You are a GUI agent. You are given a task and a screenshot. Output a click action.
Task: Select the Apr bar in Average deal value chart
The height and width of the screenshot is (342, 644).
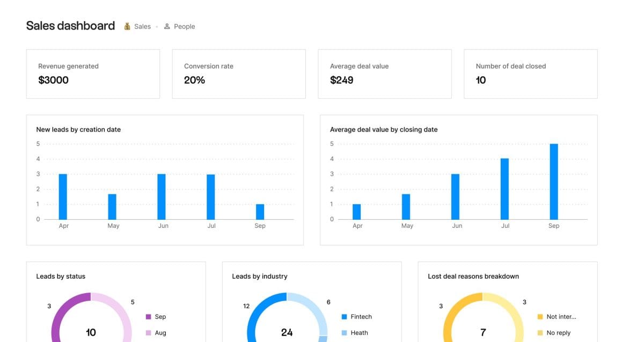[357, 212]
